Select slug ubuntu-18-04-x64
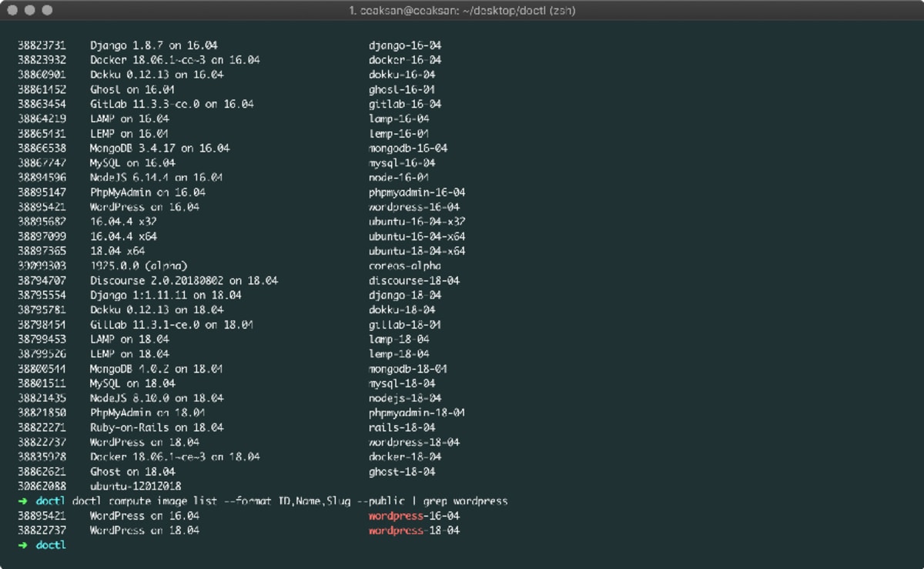The image size is (924, 569). [417, 251]
